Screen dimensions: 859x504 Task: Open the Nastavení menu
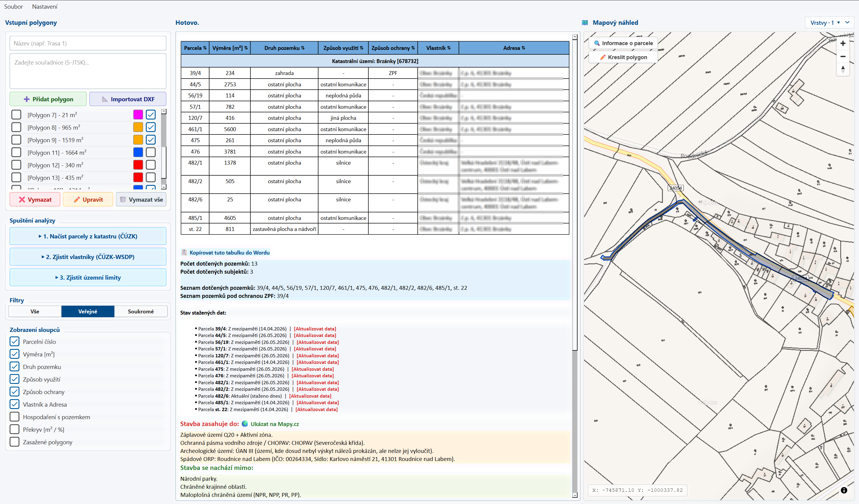point(45,7)
